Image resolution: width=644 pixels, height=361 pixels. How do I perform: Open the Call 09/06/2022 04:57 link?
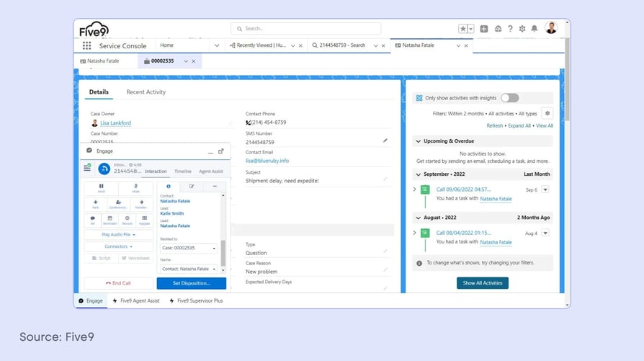[x=463, y=190]
